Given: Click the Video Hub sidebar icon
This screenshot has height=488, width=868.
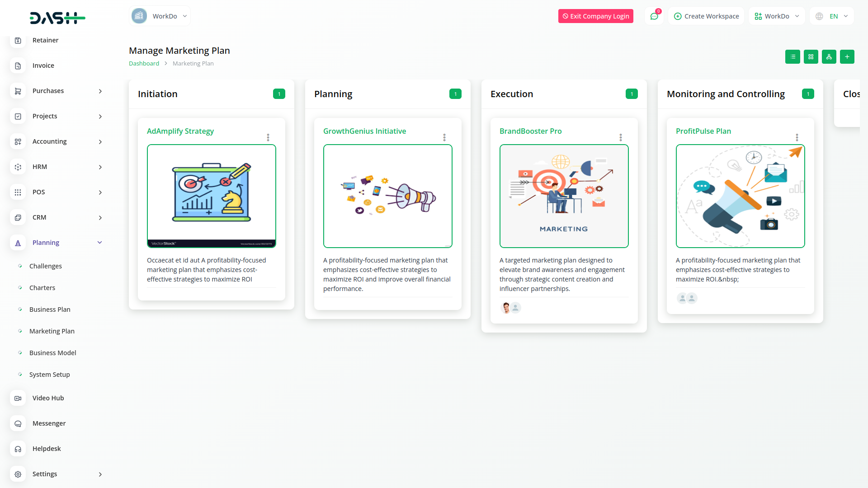Looking at the screenshot, I should (18, 398).
